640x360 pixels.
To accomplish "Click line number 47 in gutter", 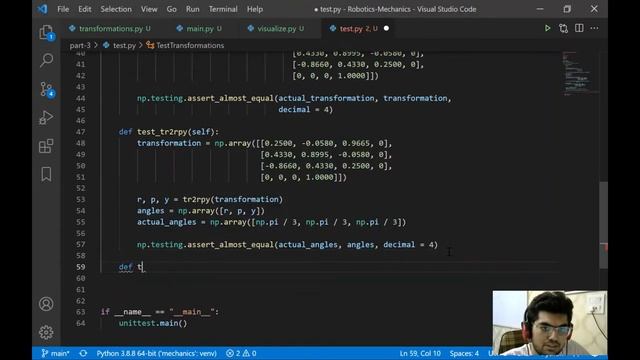I will pos(80,132).
